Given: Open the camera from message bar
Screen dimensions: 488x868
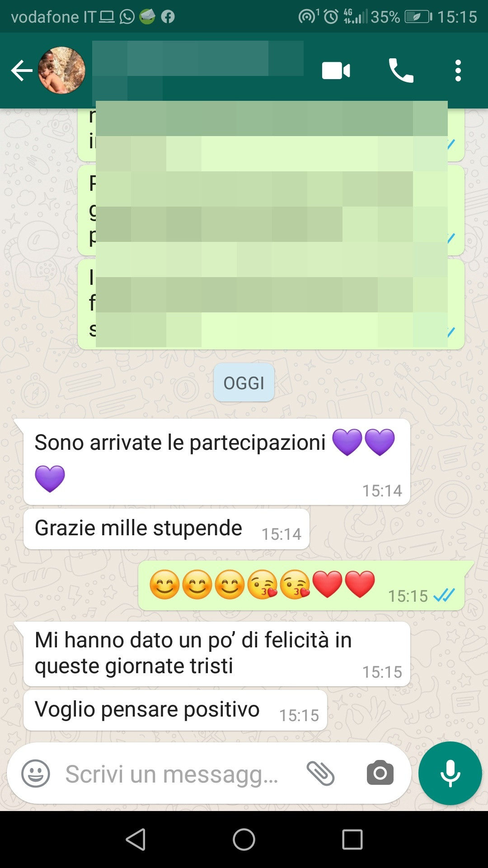Looking at the screenshot, I should tap(380, 773).
